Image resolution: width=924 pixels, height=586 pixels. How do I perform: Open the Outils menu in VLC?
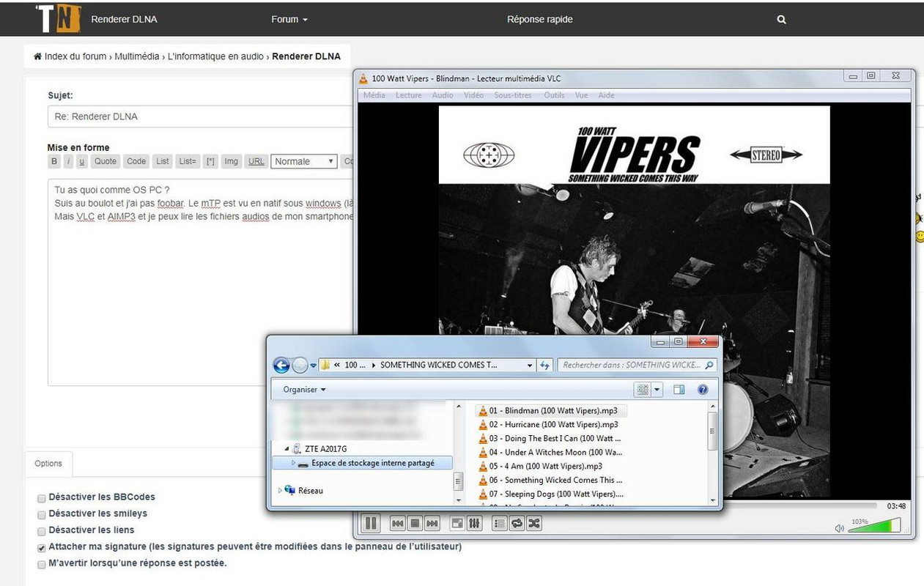pyautogui.click(x=554, y=95)
